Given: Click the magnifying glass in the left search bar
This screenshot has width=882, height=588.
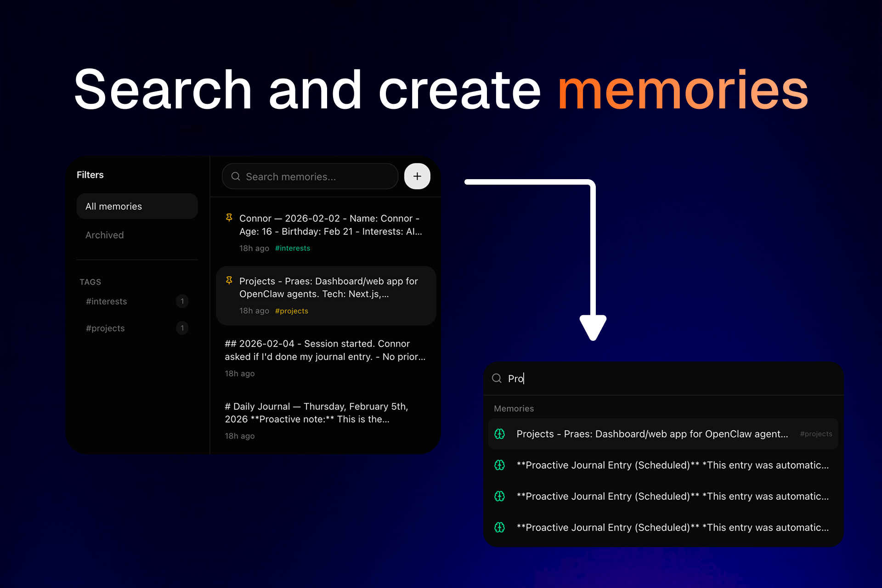Looking at the screenshot, I should tap(236, 176).
